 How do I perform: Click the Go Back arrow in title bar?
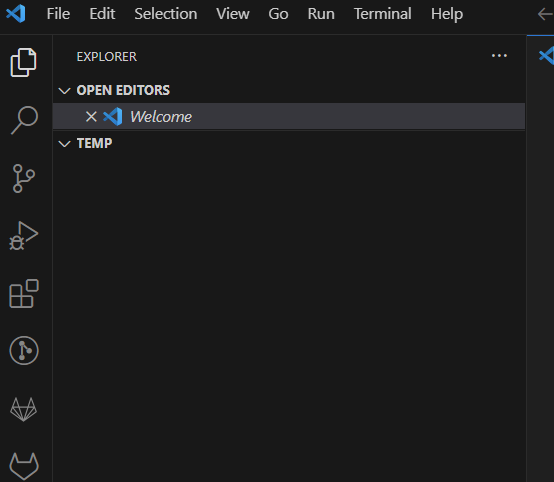546,14
